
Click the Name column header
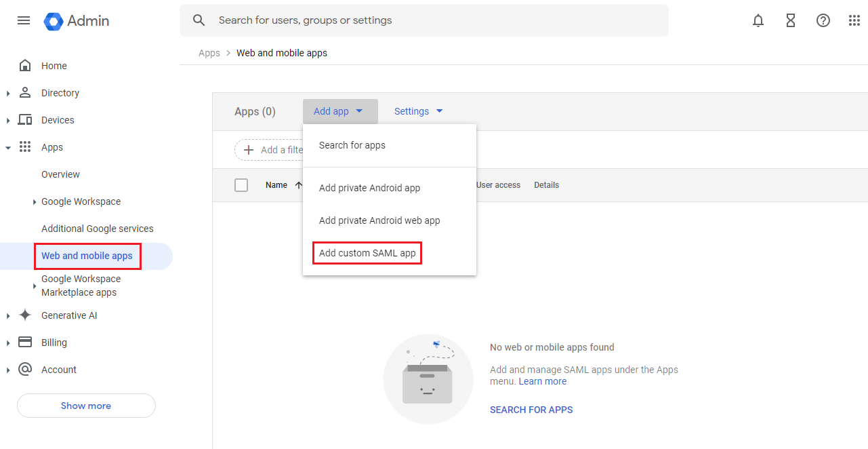[276, 185]
